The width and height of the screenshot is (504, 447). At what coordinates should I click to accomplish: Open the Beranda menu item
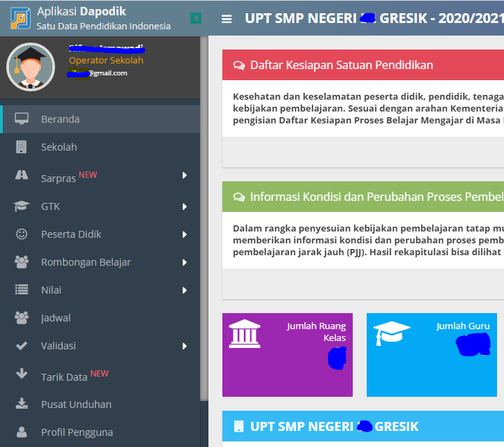click(100, 119)
